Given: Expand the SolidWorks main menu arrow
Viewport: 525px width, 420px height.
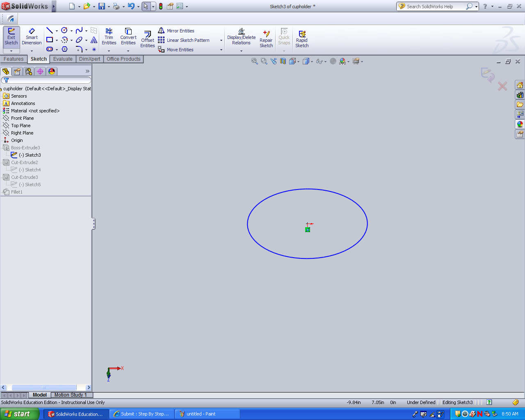Looking at the screenshot, I should click(x=54, y=6).
